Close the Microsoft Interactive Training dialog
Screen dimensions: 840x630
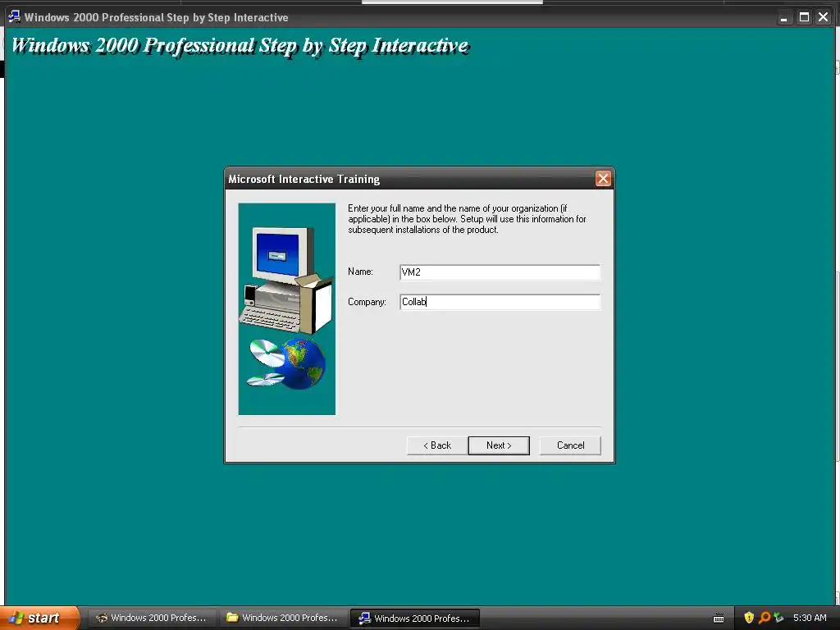coord(603,179)
